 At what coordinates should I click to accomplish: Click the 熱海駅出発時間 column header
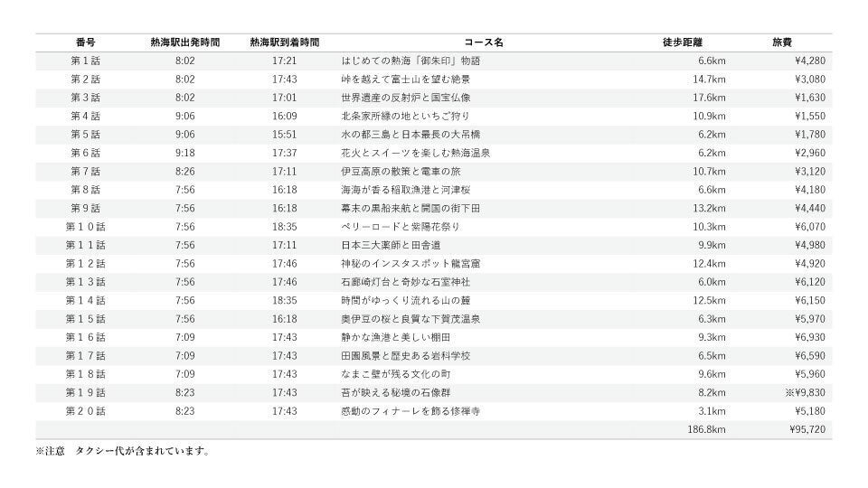(184, 42)
